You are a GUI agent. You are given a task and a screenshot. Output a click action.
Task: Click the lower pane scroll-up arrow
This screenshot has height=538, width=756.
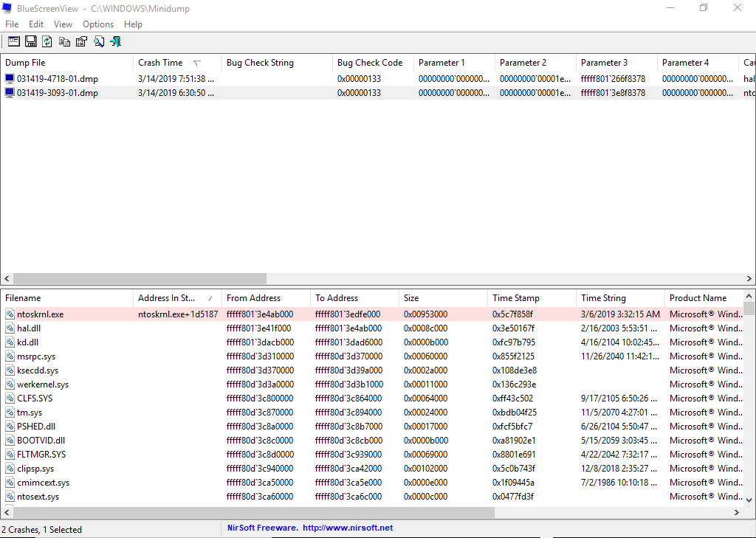[749, 296]
